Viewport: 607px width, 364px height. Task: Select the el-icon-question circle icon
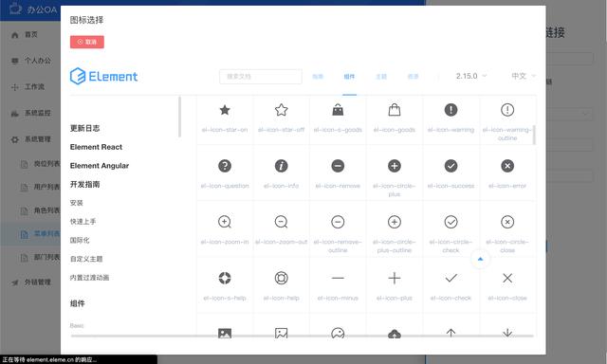(x=225, y=166)
